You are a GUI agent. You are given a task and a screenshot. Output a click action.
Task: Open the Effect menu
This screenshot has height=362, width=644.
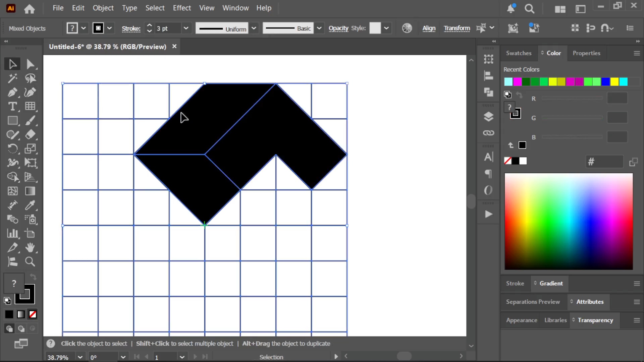(182, 8)
